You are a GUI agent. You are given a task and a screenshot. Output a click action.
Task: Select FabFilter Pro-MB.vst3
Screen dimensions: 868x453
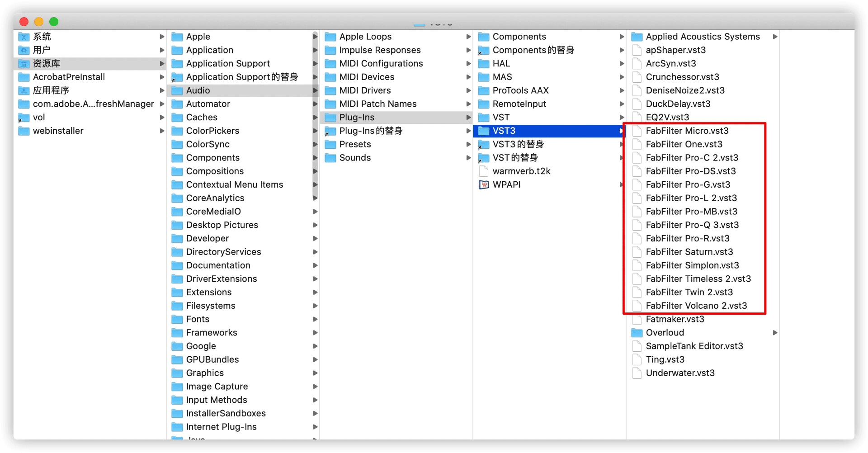point(692,212)
